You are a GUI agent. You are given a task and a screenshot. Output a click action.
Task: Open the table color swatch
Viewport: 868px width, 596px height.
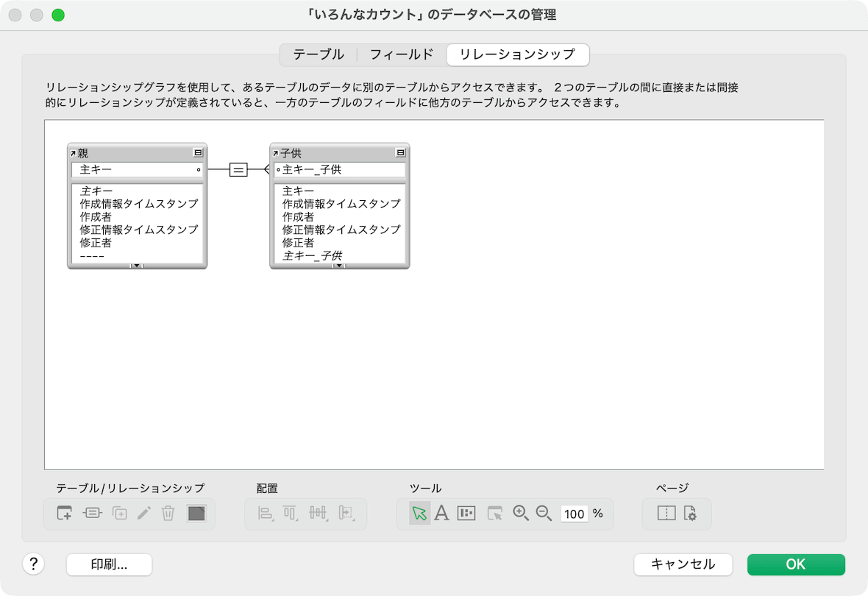point(196,514)
